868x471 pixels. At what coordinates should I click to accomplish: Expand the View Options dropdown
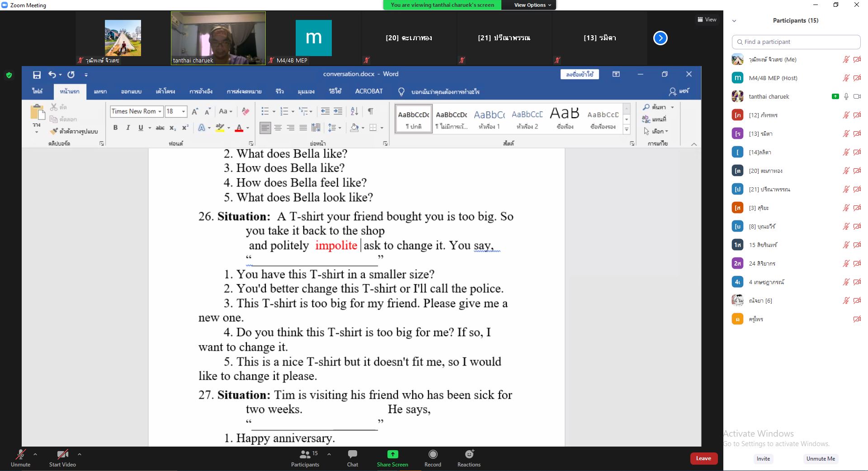pyautogui.click(x=532, y=5)
